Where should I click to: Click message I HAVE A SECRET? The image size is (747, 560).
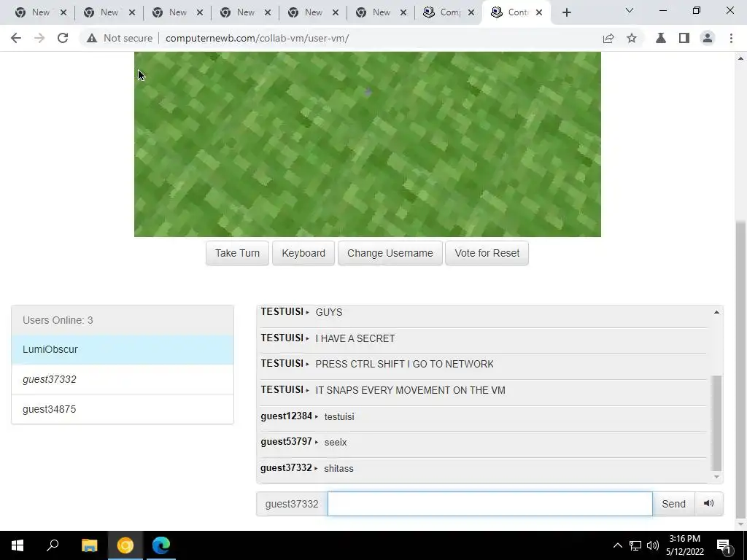point(355,338)
